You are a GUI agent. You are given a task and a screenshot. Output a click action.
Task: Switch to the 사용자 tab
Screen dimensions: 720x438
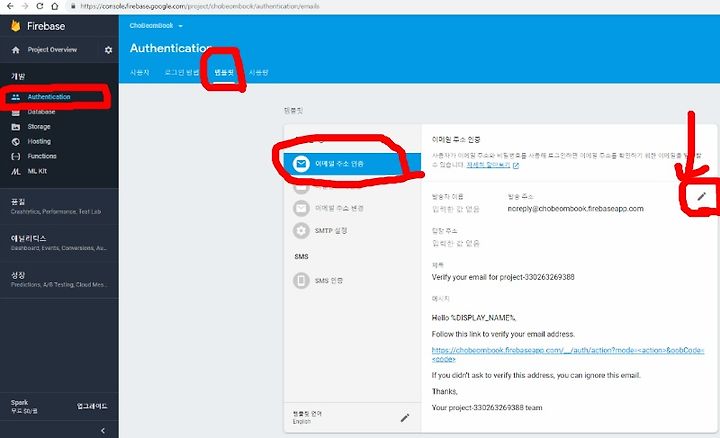[x=139, y=73]
